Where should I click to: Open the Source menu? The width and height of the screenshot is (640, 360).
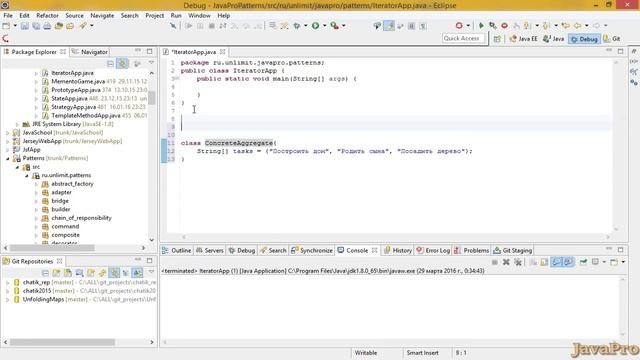coord(74,16)
